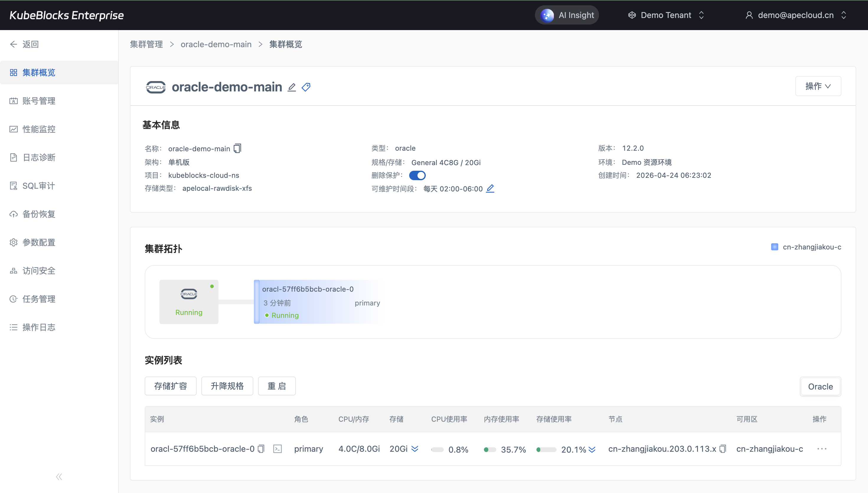Toggle the 删除保护 delete protection switch

[417, 175]
